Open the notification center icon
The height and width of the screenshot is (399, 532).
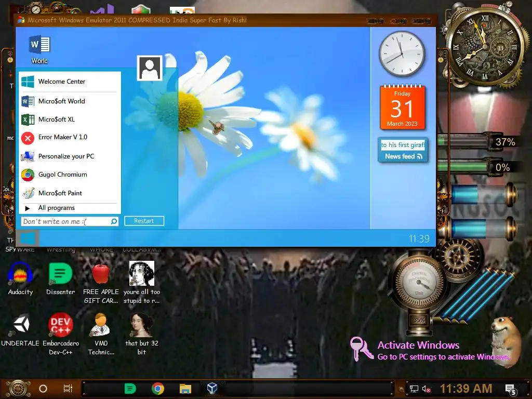(x=511, y=390)
